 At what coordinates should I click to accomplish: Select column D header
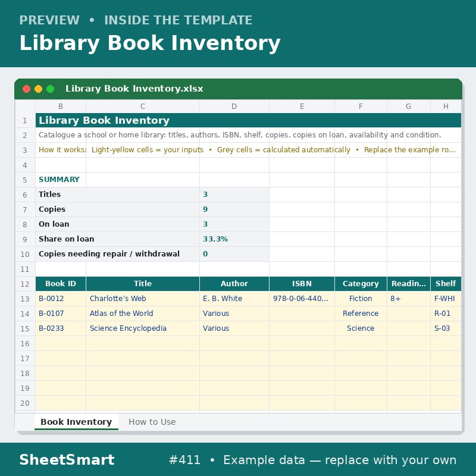[234, 107]
